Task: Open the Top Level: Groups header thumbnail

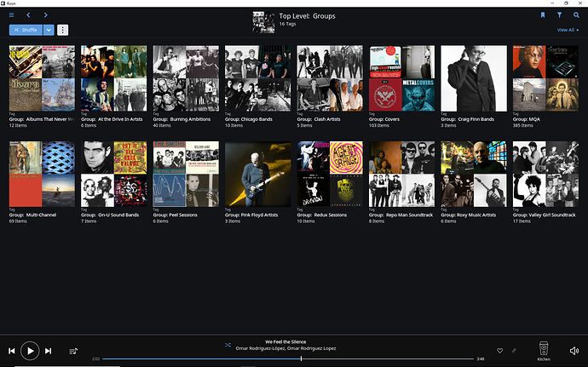Action: (263, 22)
